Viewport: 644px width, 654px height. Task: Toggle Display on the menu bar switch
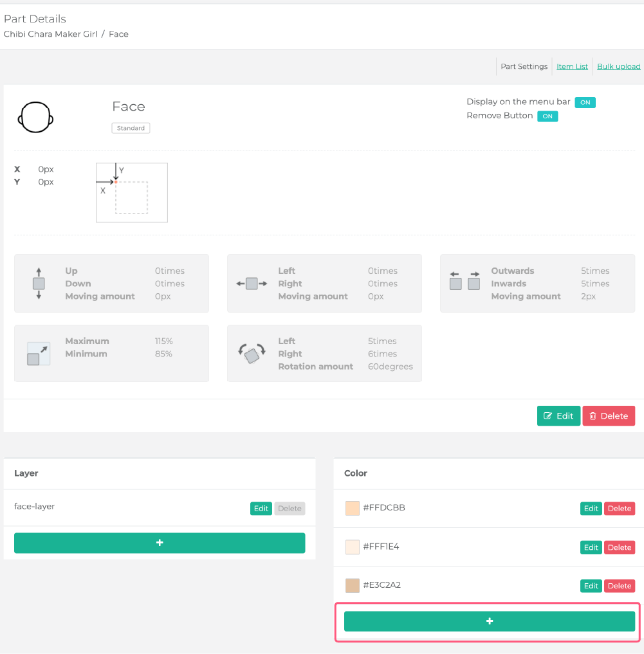tap(585, 102)
